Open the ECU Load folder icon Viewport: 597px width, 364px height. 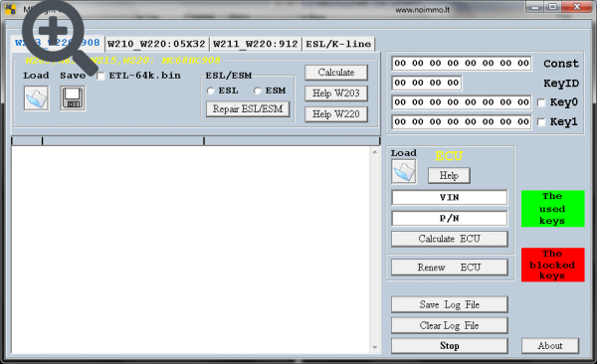pos(404,172)
